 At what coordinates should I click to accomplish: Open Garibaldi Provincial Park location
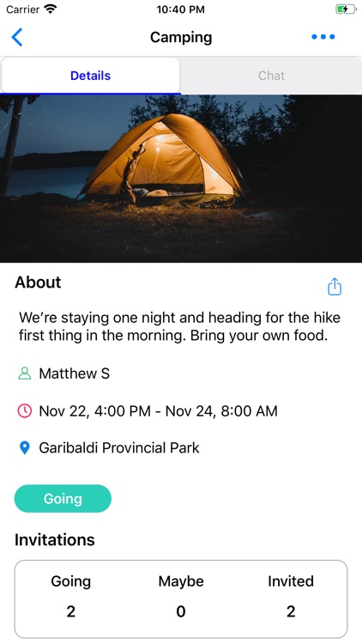119,447
